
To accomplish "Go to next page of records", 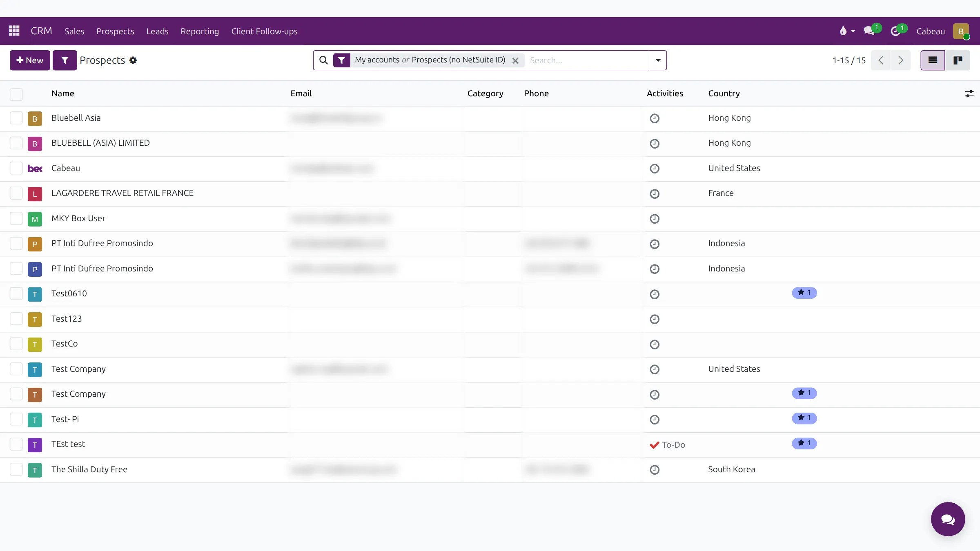I will pyautogui.click(x=901, y=60).
